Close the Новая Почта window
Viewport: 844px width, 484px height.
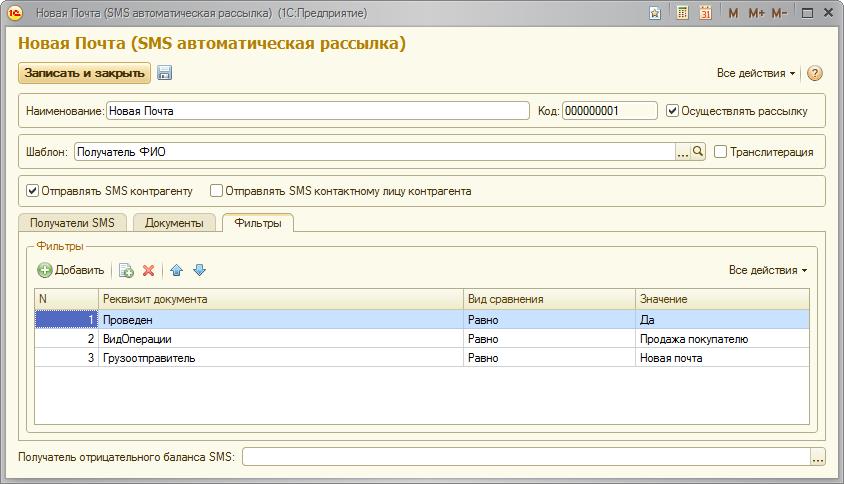(x=828, y=13)
